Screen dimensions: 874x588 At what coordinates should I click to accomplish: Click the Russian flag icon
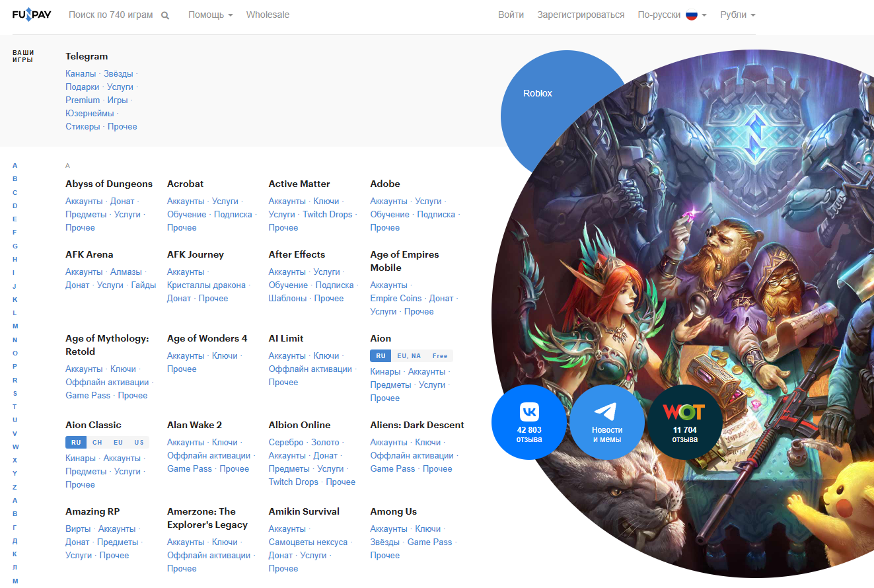691,15
